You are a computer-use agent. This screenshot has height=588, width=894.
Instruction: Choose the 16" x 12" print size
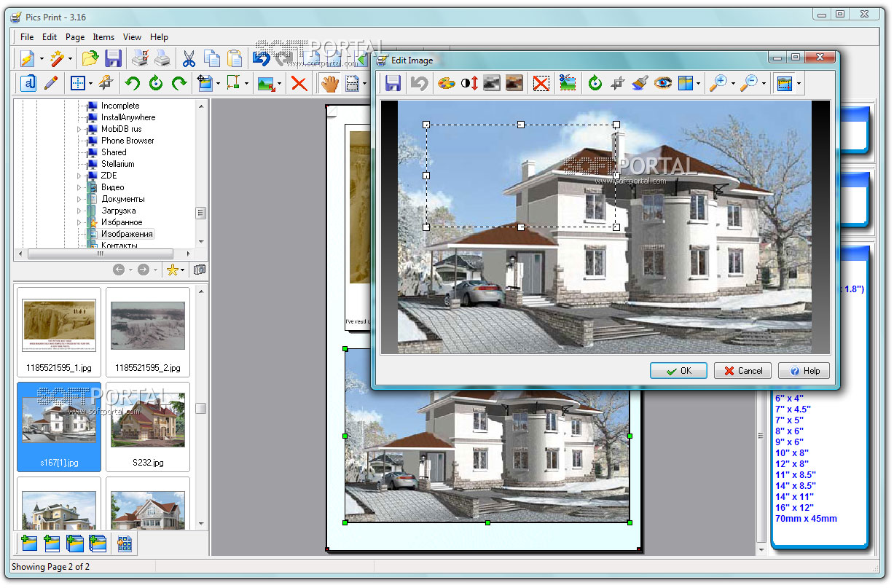(x=794, y=507)
